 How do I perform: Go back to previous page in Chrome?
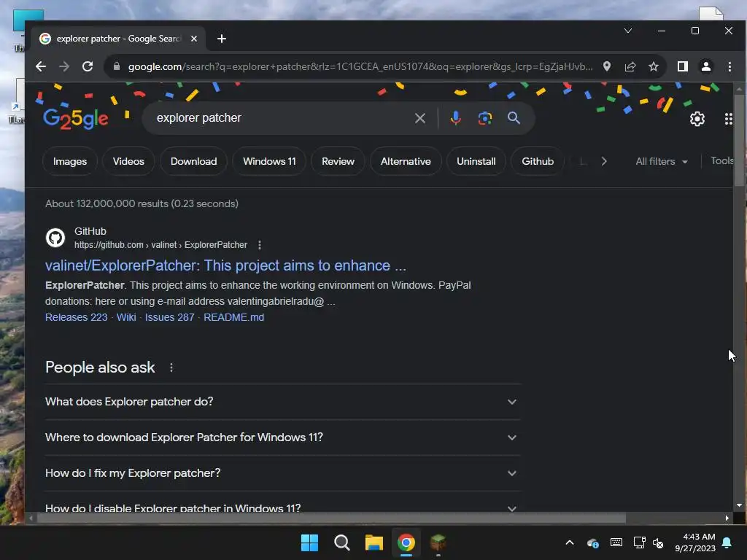coord(41,66)
